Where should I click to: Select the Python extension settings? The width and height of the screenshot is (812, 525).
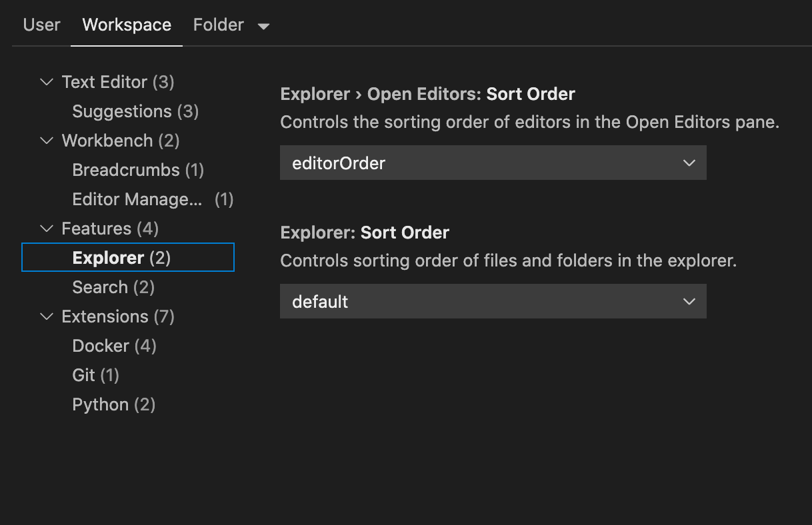(113, 404)
